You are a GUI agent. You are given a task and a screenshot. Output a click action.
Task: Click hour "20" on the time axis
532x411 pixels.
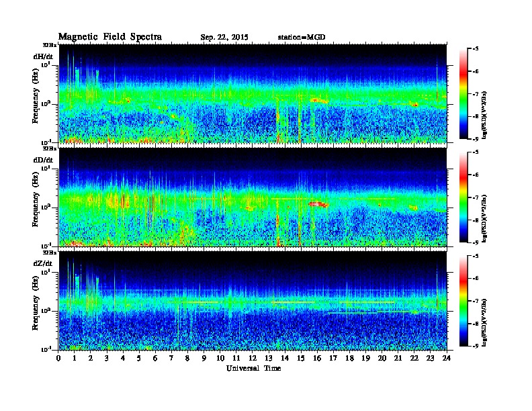[382, 358]
